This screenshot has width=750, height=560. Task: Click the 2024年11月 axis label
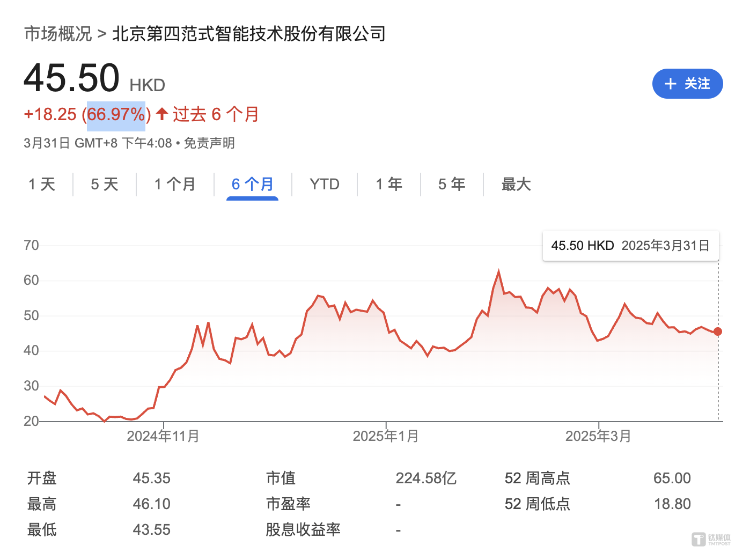[x=163, y=436]
